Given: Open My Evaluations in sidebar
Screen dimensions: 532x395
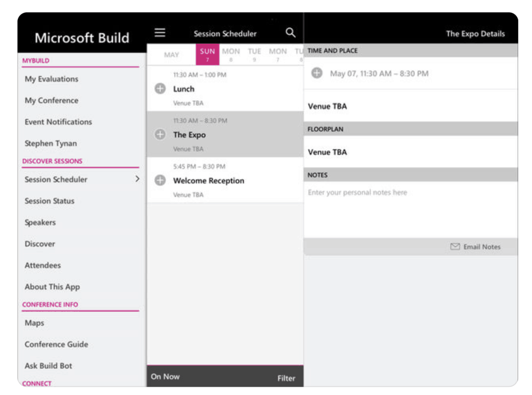Looking at the screenshot, I should pos(51,79).
